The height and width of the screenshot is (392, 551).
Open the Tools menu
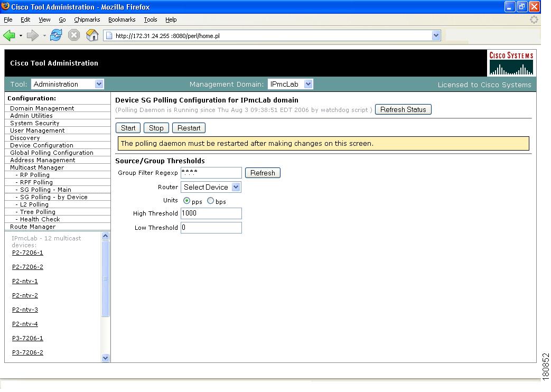tap(151, 20)
